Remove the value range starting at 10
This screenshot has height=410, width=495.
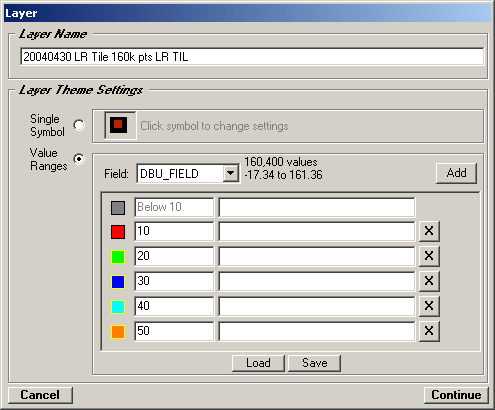pos(429,231)
